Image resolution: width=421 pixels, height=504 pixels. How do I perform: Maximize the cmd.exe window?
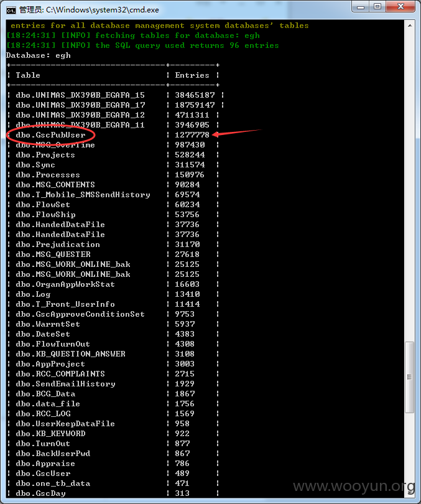[x=377, y=6]
